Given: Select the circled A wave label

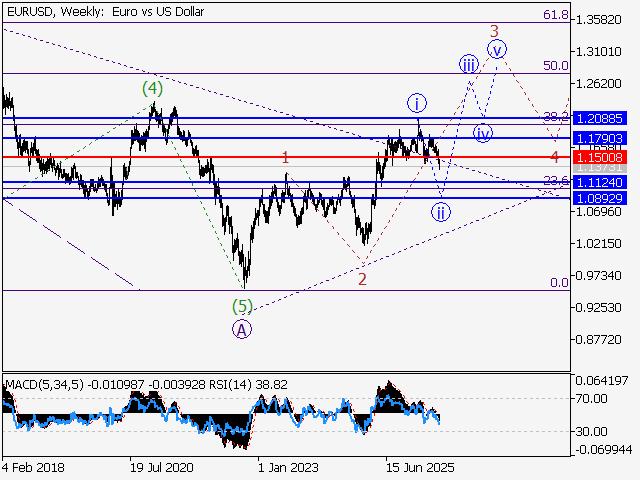Looking at the screenshot, I should tap(242, 329).
